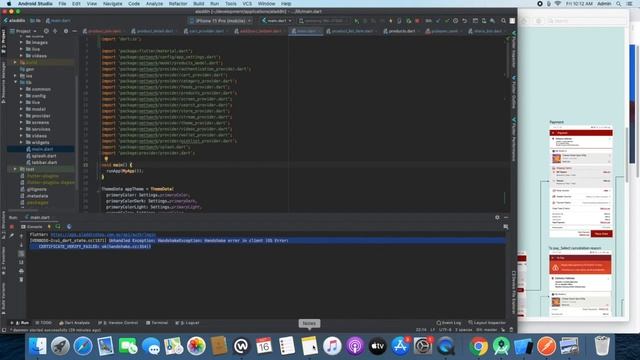This screenshot has width=640, height=360.
Task: Expand the config folder
Action: click(21, 96)
